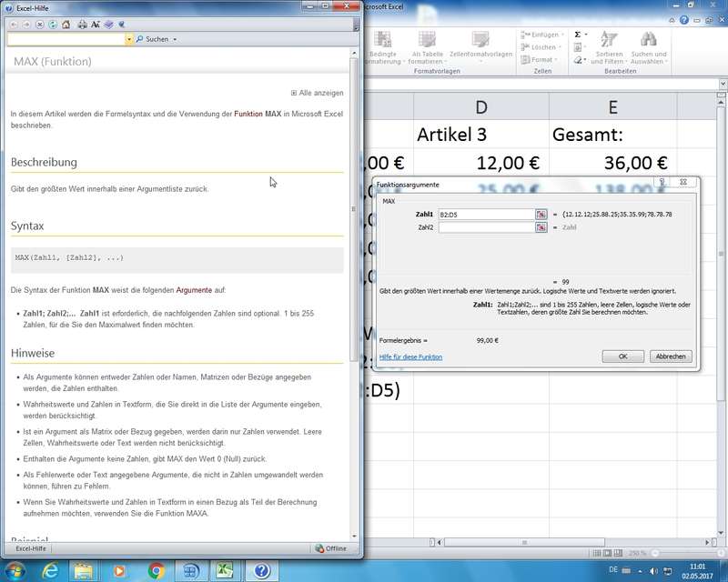
Task: Click the Refresh icon in help toolbar
Action: (x=54, y=25)
